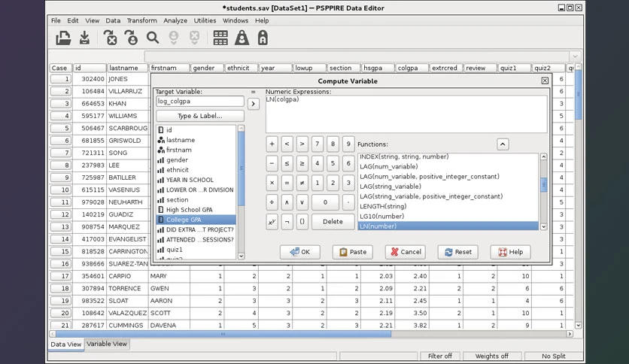Insert logical AND operator

point(287,202)
